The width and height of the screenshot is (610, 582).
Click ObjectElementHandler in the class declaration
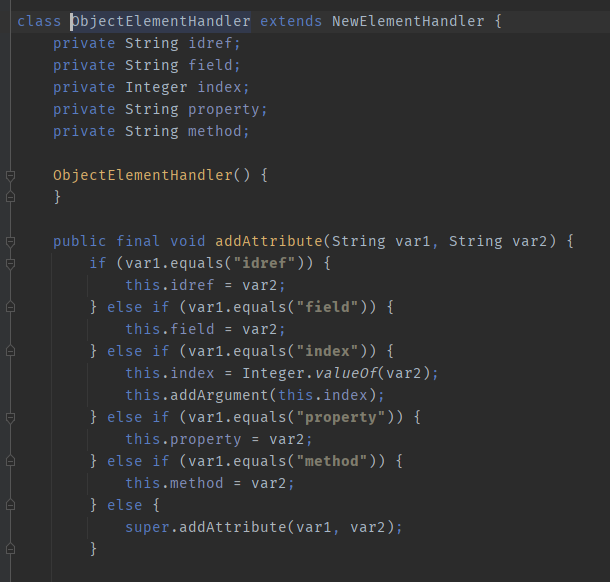tap(161, 21)
